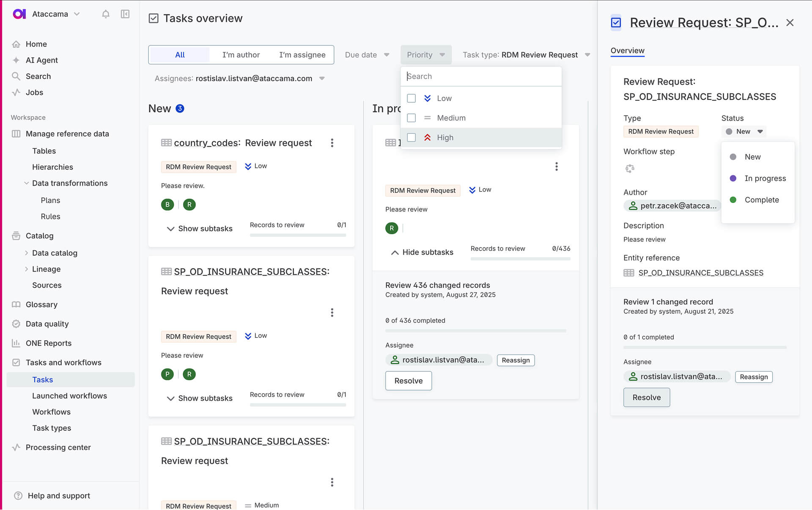Open the Data quality sidebar item
The height and width of the screenshot is (510, 812).
point(47,324)
